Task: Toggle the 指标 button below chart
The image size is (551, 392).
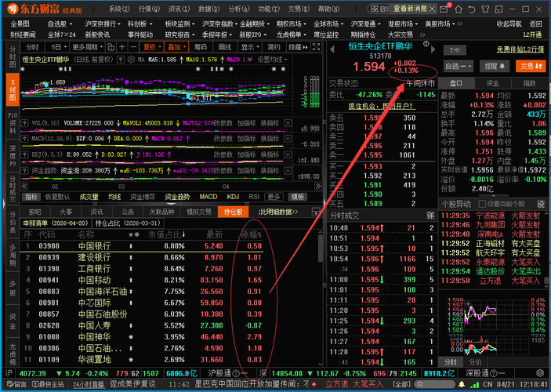Action: click(x=31, y=197)
